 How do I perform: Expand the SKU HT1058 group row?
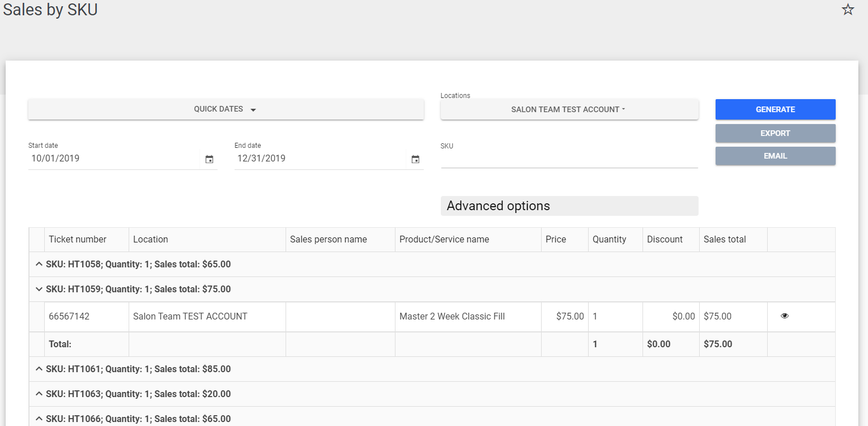click(x=39, y=265)
